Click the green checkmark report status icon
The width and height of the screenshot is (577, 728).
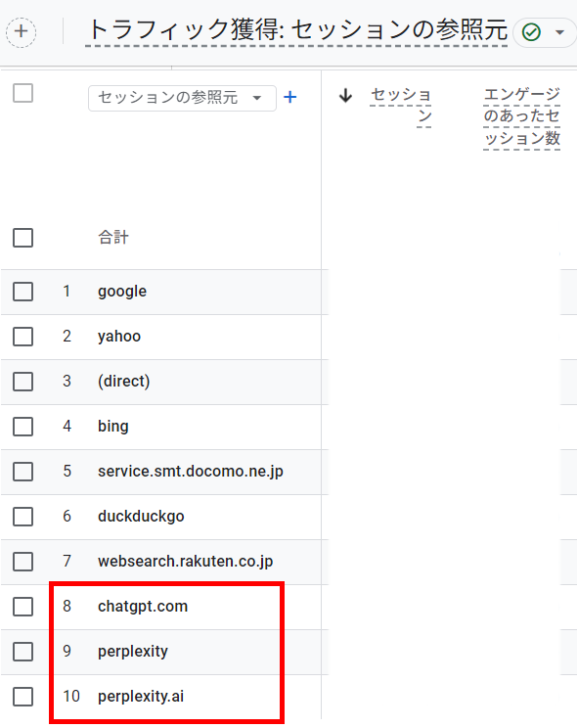tap(531, 32)
